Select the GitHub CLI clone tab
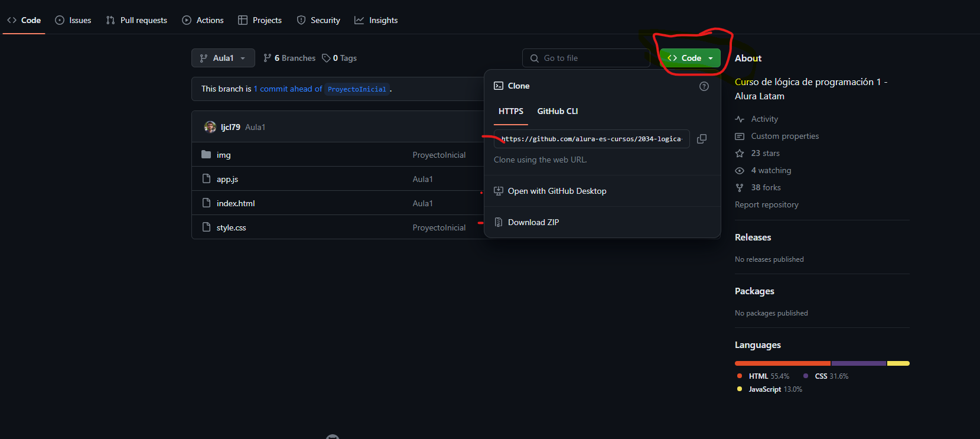 click(558, 111)
